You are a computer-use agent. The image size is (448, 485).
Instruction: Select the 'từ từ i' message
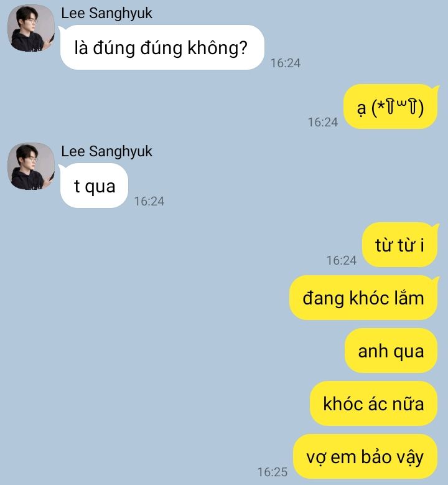tap(400, 245)
